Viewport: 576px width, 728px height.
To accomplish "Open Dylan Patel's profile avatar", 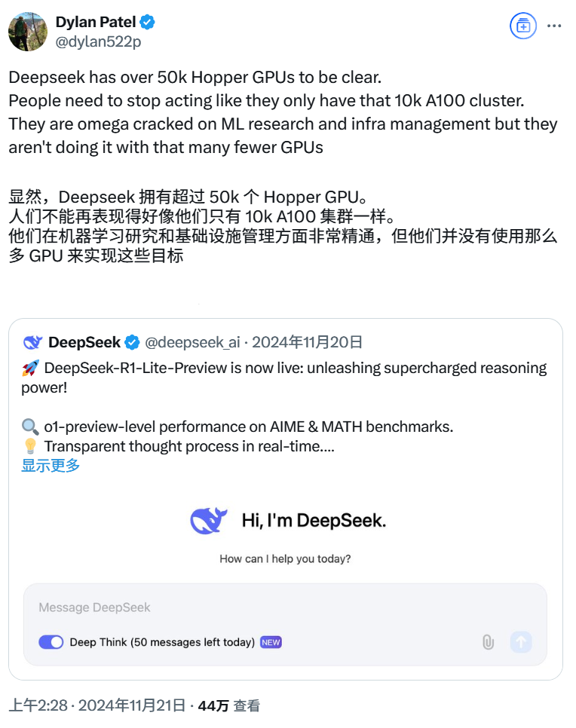I will click(28, 32).
